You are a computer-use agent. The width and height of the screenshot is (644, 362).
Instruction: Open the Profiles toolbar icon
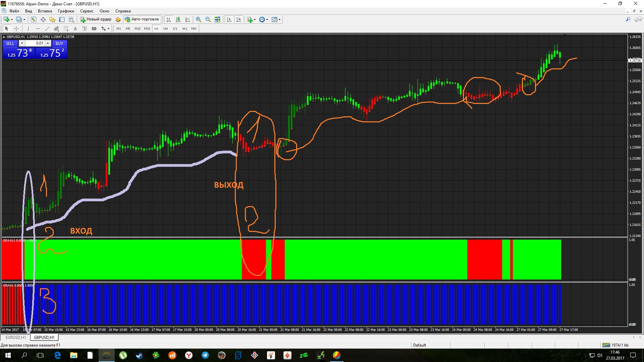19,19
